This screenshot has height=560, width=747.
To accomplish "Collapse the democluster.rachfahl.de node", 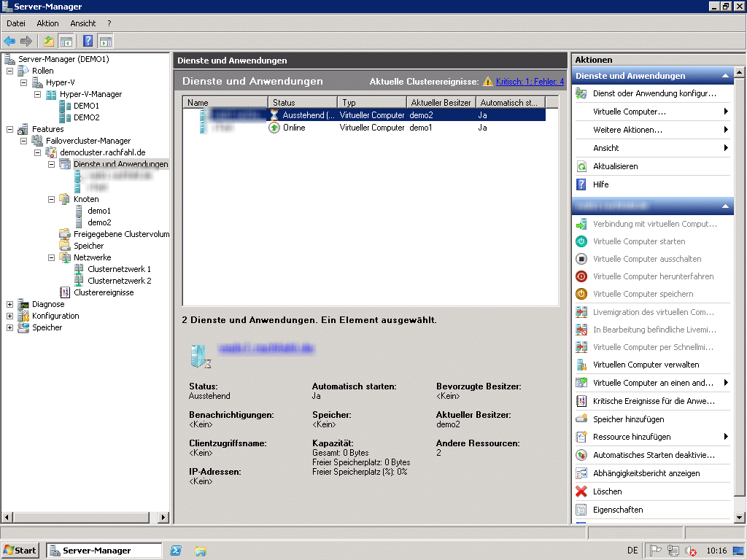I will (38, 152).
